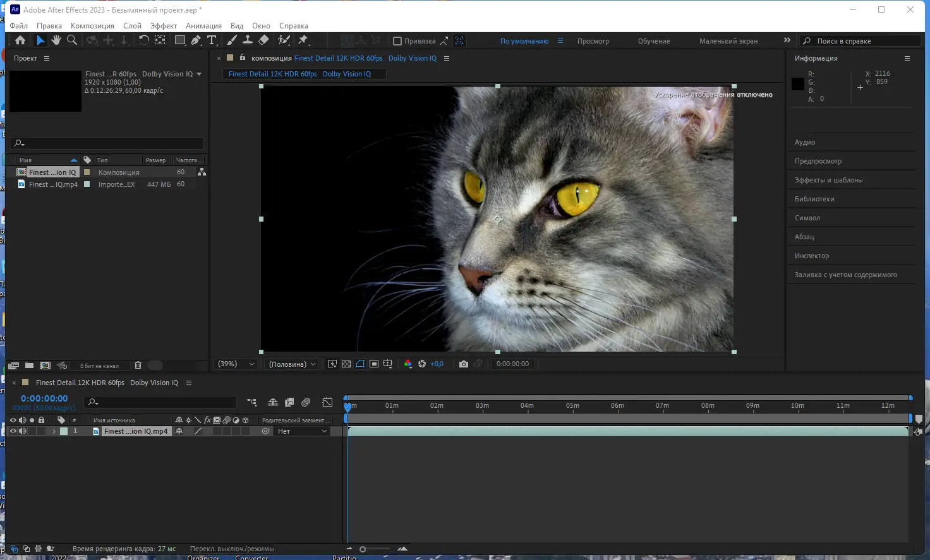Screen dimensions: 930x560
Task: Open parent dropdown showing Нет
Action: pos(303,431)
